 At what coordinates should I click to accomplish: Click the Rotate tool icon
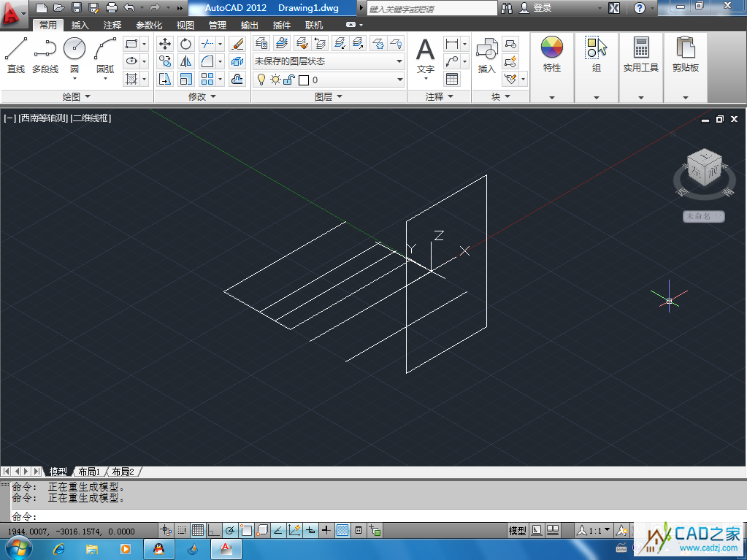[x=185, y=44]
